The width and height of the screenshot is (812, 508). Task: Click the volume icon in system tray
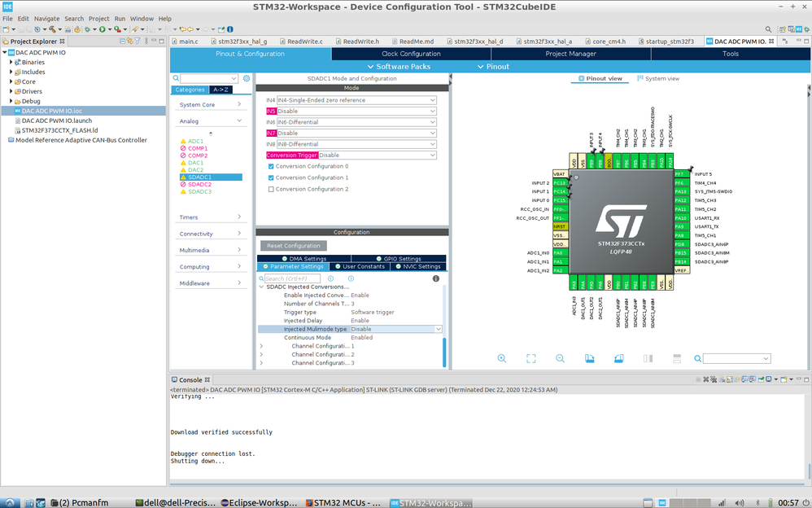coord(740,503)
